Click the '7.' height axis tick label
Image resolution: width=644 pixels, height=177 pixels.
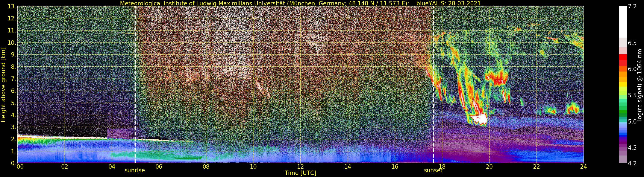(14, 79)
